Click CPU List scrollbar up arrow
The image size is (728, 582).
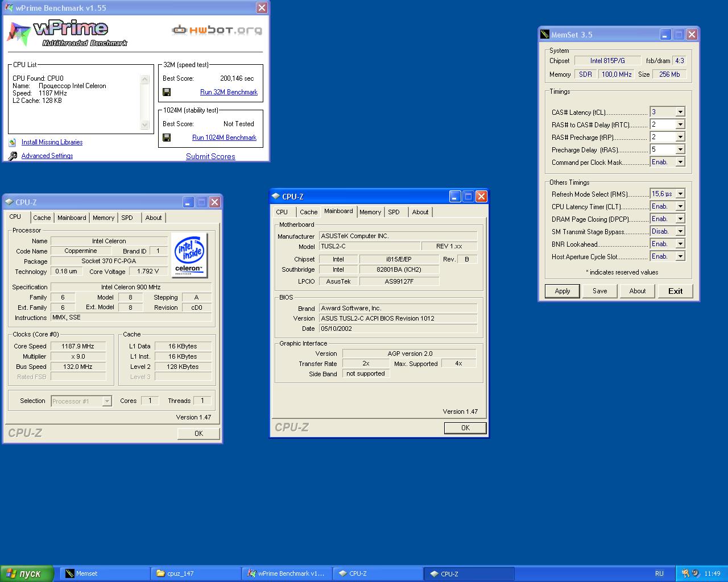[x=144, y=80]
